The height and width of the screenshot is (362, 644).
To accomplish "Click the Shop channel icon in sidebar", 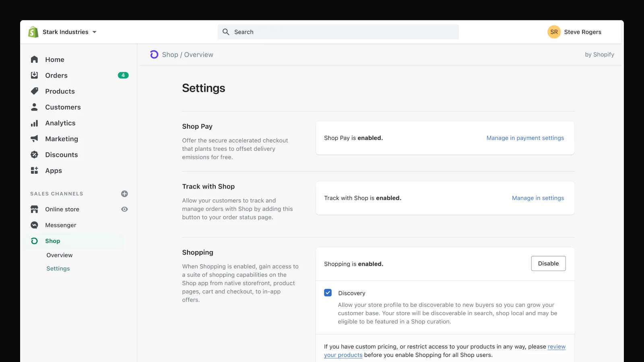I will pos(34,241).
